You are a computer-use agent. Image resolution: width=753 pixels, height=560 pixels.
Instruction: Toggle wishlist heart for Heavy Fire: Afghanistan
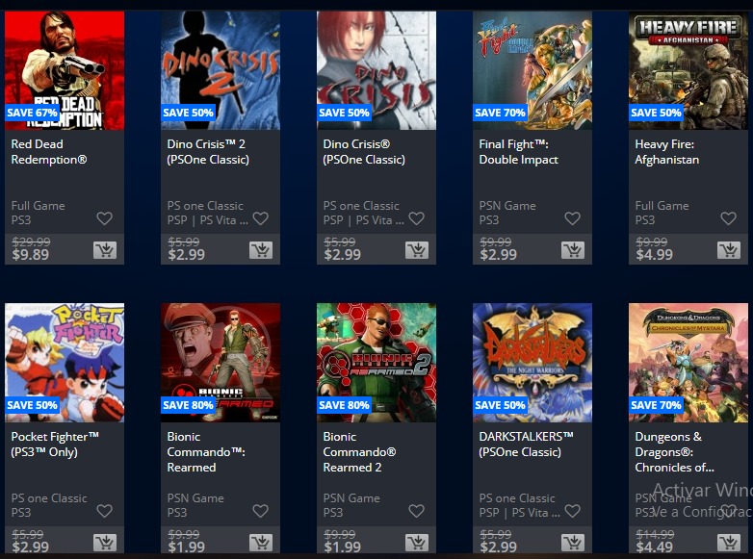pos(729,218)
